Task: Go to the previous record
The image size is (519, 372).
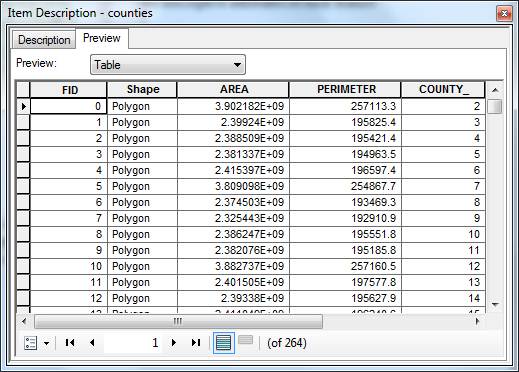Action: pos(92,343)
